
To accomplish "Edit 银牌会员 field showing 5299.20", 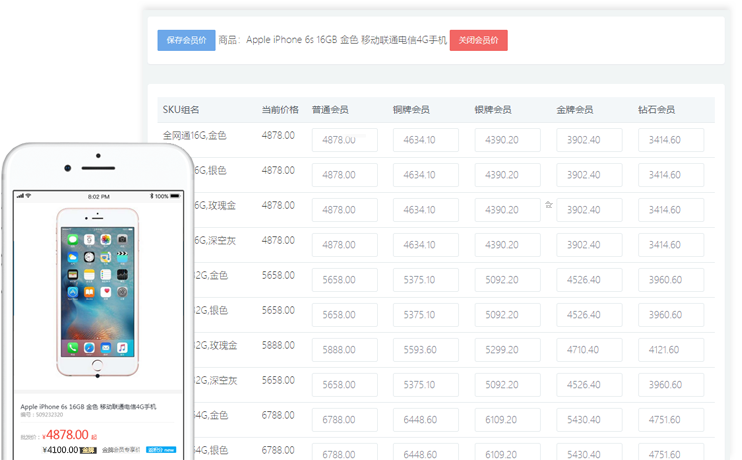I will coord(508,350).
